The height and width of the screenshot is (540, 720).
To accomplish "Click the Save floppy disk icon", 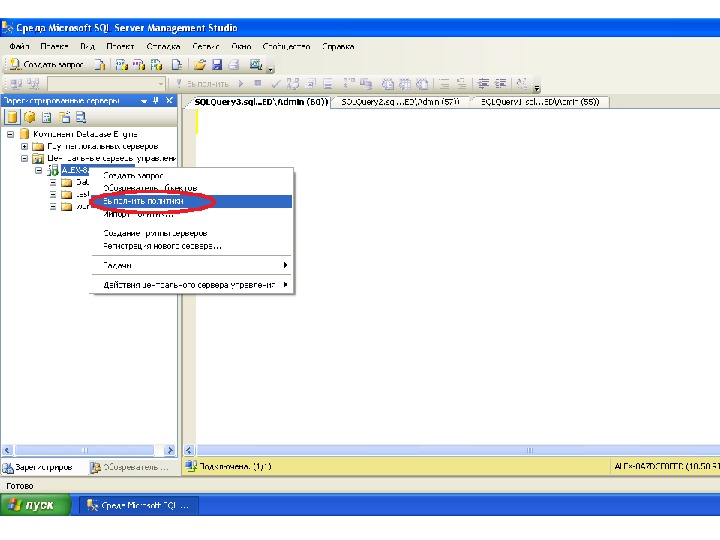I will (x=217, y=65).
